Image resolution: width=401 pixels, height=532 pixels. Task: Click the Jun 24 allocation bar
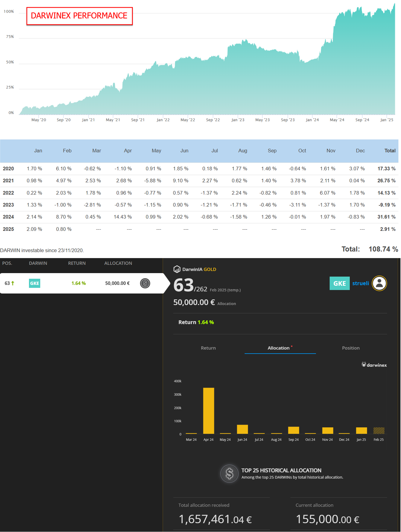242,429
